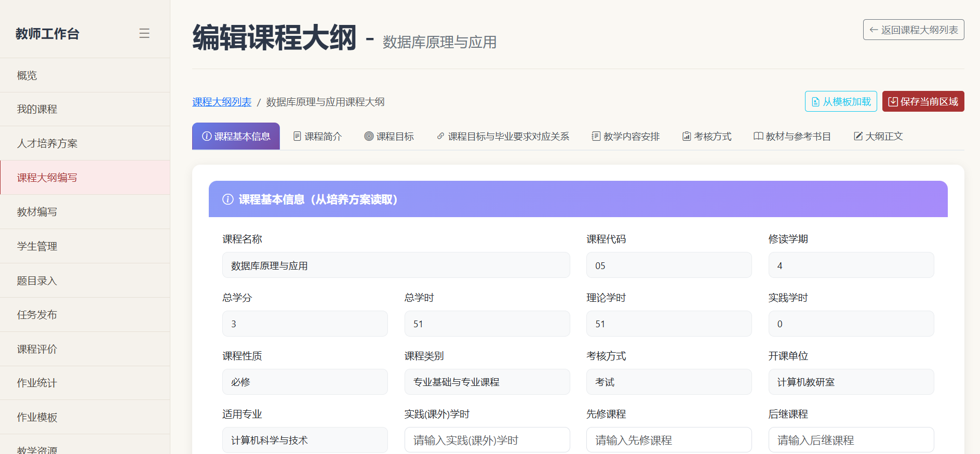The image size is (980, 454).
Task: Open 概览 in the sidebar
Action: [x=85, y=75]
